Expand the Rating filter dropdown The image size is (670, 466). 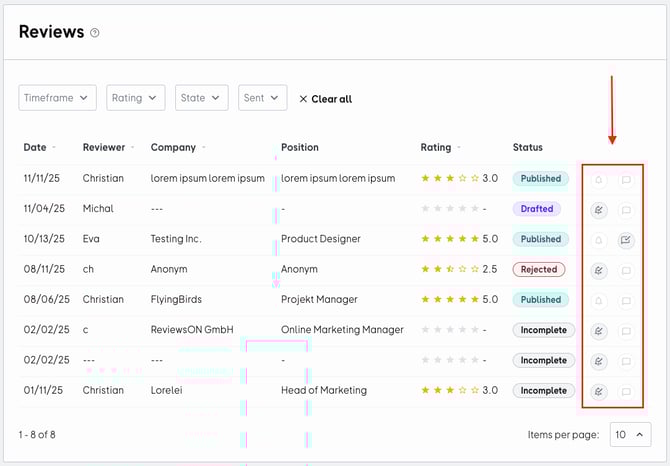tap(136, 98)
